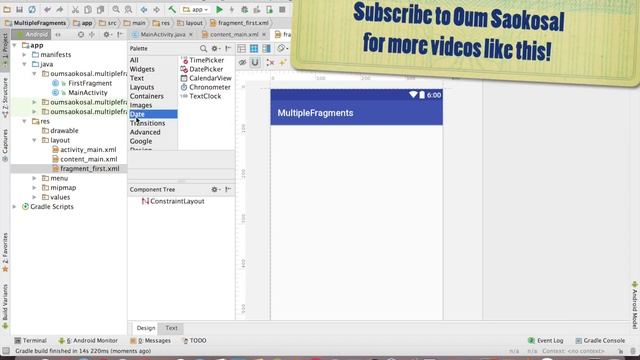The width and height of the screenshot is (640, 360).
Task: Click the Open folder toolbar icon
Action: [7, 9]
